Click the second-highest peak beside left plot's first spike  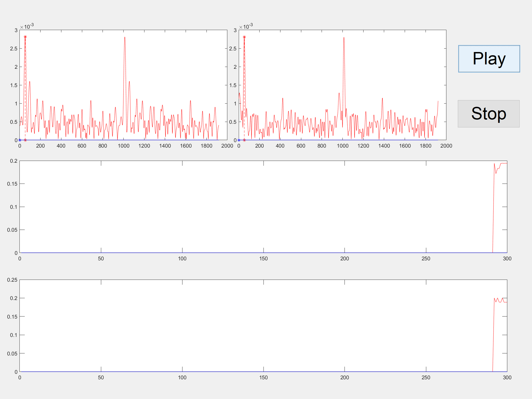[x=30, y=82]
